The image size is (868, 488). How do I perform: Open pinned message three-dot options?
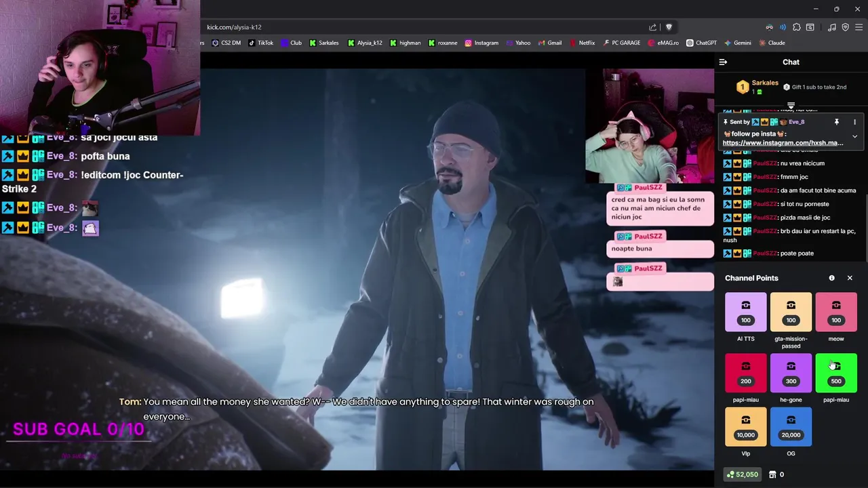[x=854, y=122]
